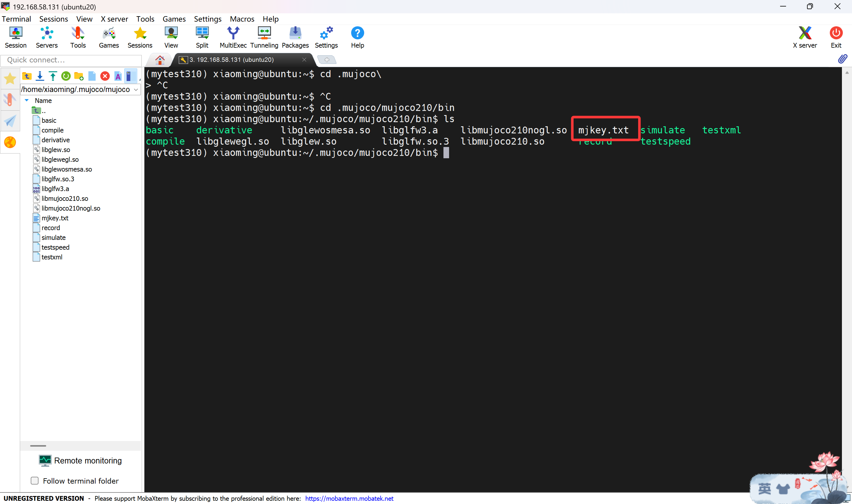Click the Quick connect input field
Viewport: 852px width, 504px height.
click(x=71, y=60)
